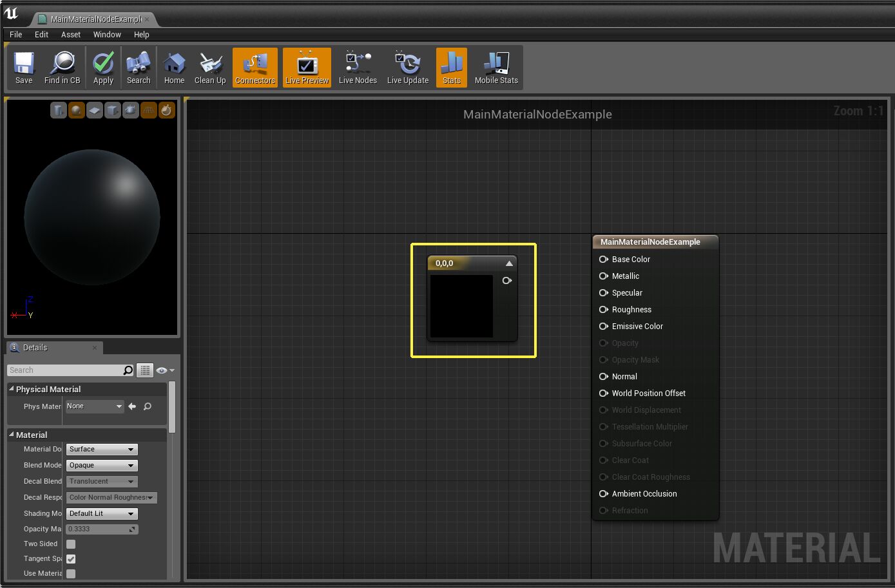Toggle Live Preview mode
The image size is (895, 588).
pyautogui.click(x=307, y=67)
